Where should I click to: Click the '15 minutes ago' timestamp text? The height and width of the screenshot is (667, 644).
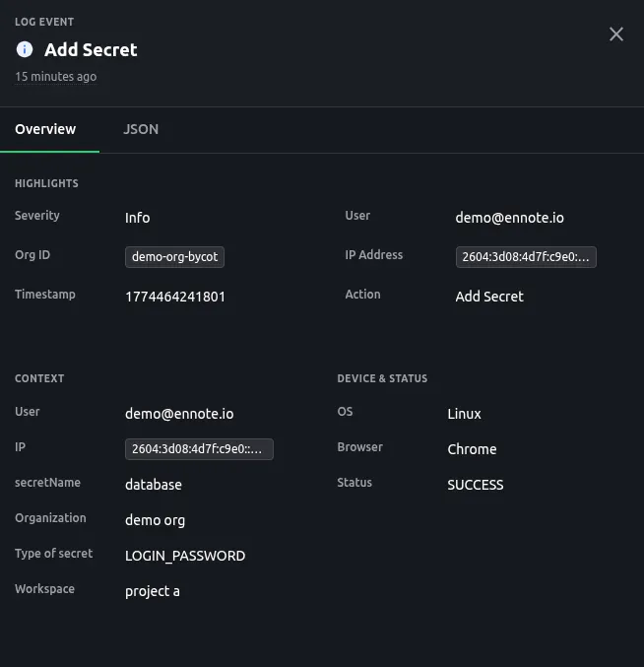(56, 77)
